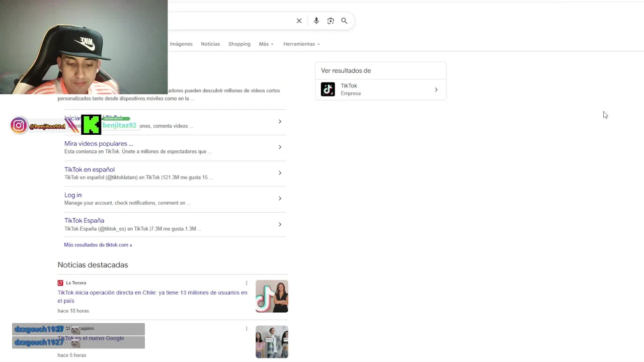Open article TikTok inicia operación directa en Chile
Viewport: 644px width, 362px height.
pos(152,297)
